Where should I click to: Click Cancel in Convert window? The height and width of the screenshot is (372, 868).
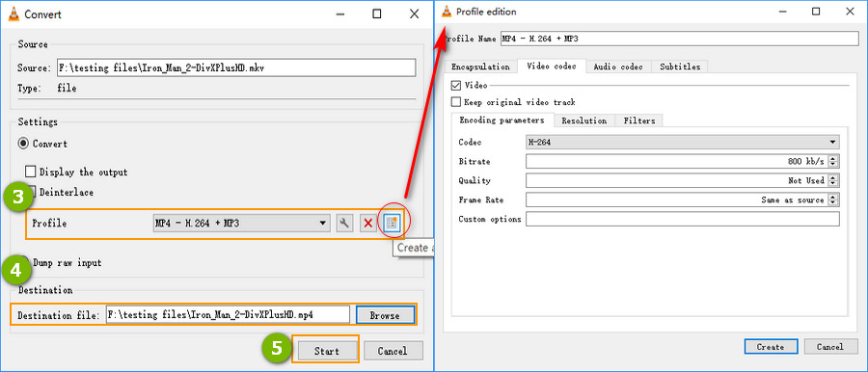[x=393, y=351]
